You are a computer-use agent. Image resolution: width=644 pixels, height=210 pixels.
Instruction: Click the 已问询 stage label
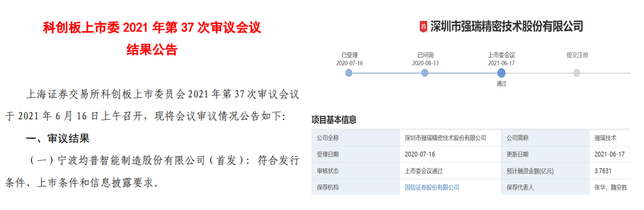pos(425,55)
